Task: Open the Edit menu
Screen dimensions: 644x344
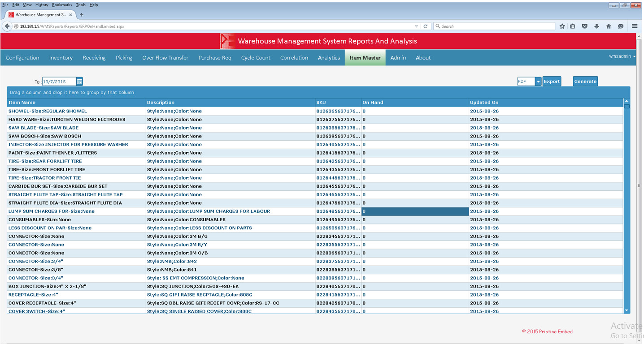Action: point(16,4)
